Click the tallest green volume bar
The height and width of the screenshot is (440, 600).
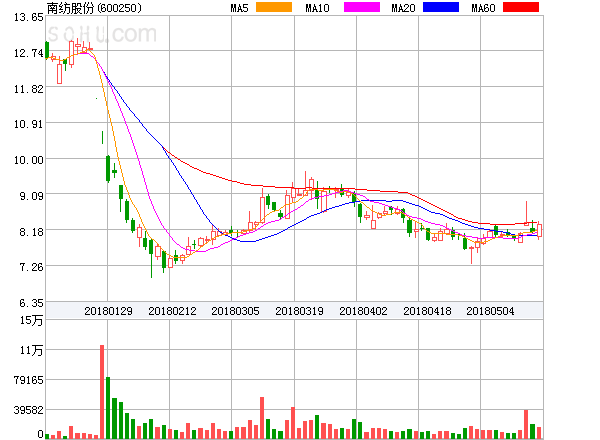click(x=108, y=408)
